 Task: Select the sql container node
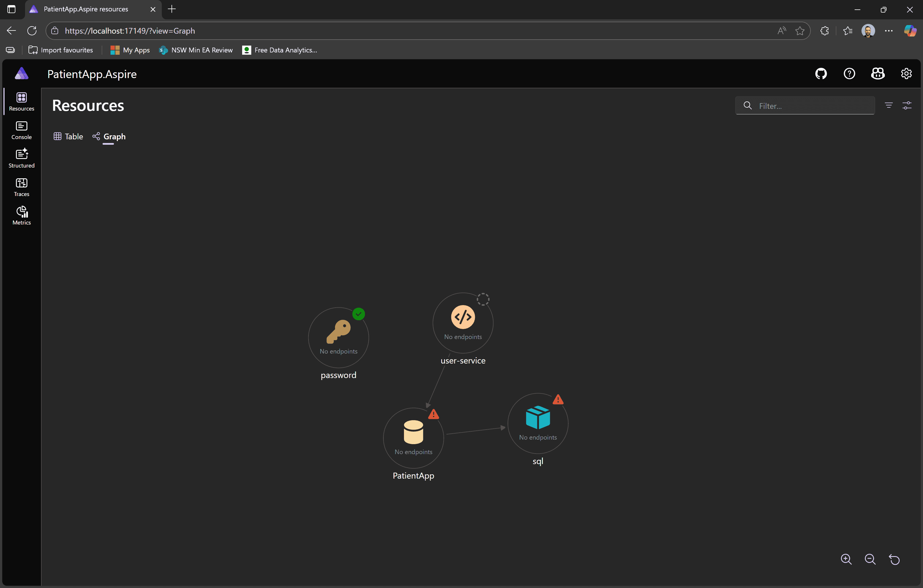click(x=537, y=423)
